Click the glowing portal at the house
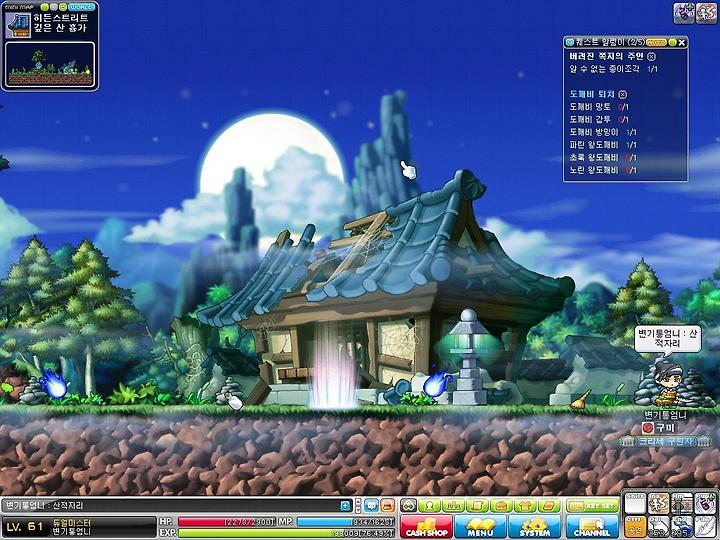The width and height of the screenshot is (720, 540). point(334,365)
